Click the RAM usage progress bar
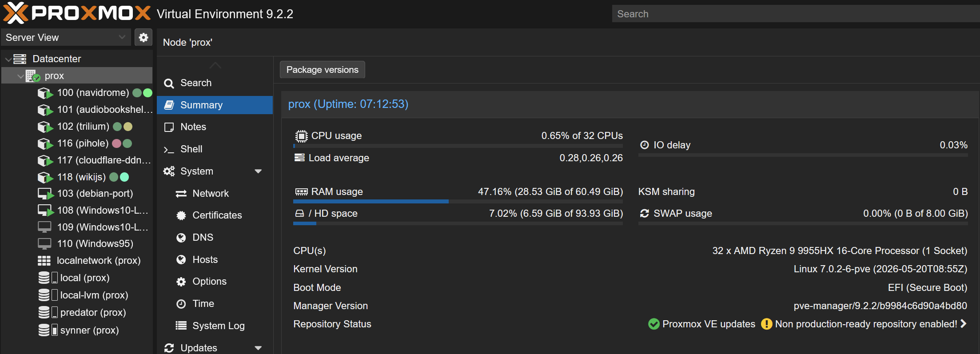Viewport: 980px width, 354px height. point(458,202)
